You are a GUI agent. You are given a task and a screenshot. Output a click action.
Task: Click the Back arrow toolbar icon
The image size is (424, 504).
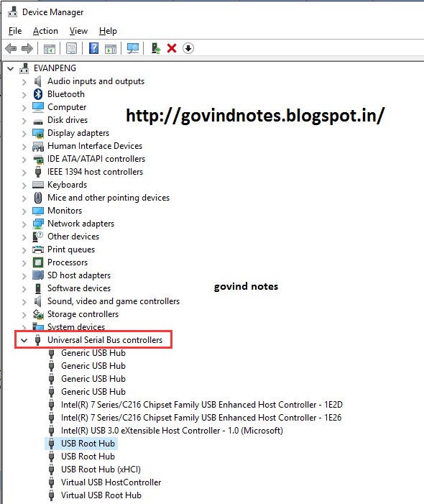11,49
